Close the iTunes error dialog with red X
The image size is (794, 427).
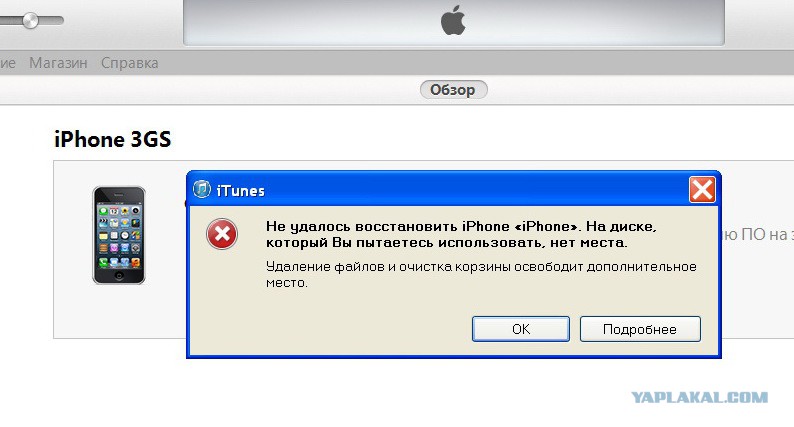click(x=702, y=190)
